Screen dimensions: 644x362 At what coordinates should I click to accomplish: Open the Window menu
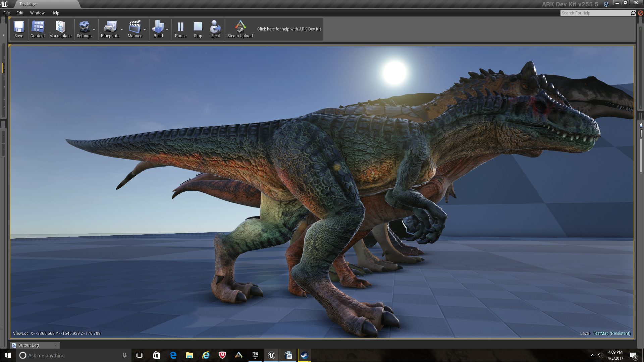coord(37,13)
